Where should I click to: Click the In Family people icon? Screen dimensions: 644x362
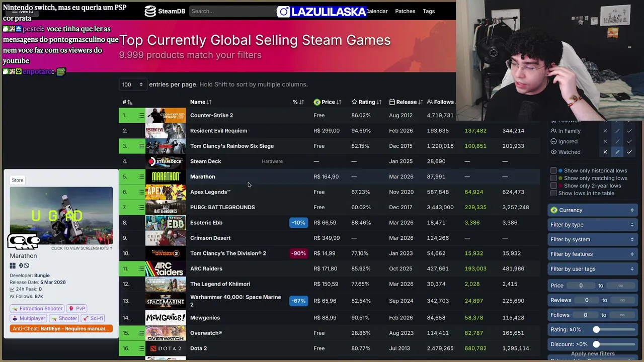(x=553, y=131)
